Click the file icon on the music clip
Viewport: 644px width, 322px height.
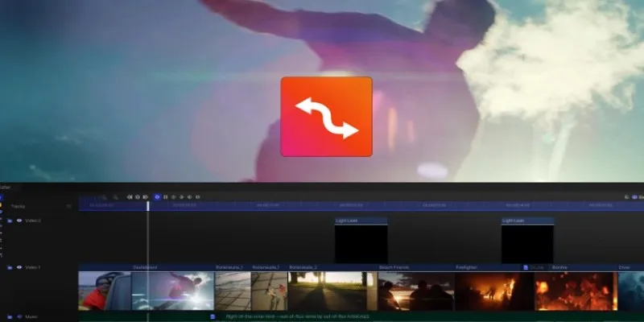[x=213, y=316]
